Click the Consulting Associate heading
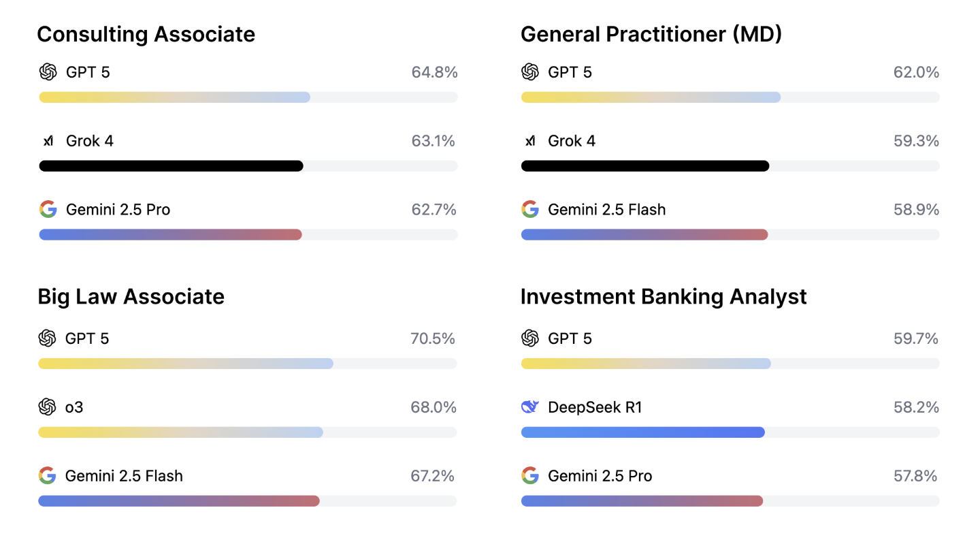The image size is (980, 542). [x=146, y=34]
